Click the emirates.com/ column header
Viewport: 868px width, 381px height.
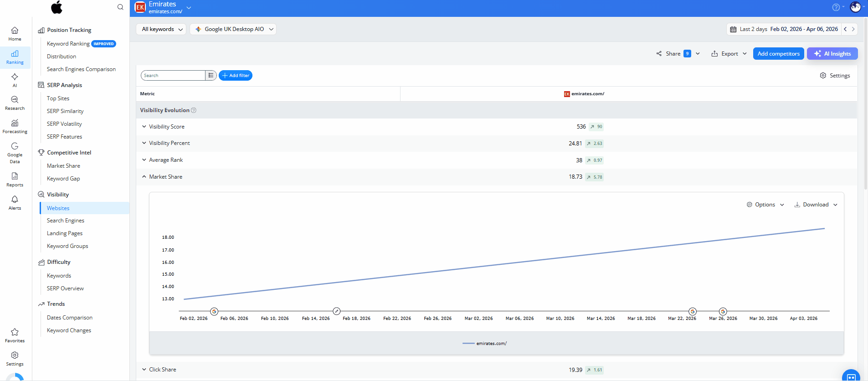point(584,94)
